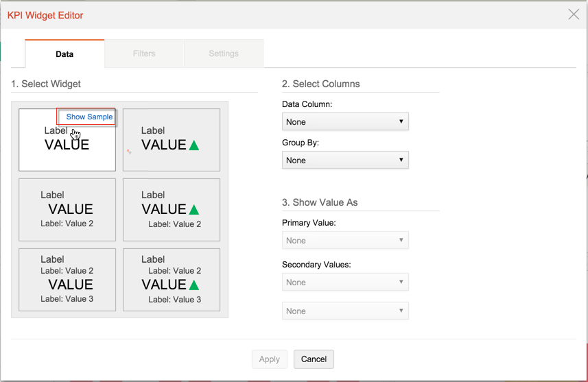The height and width of the screenshot is (382, 588).
Task: Expand the Group By dropdown
Action: (345, 160)
